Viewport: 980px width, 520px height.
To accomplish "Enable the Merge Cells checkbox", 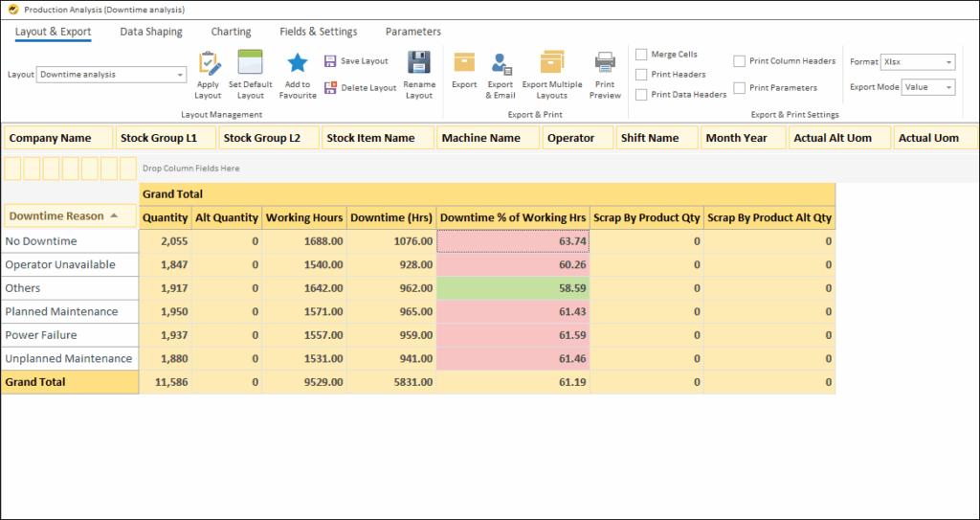I will [641, 55].
